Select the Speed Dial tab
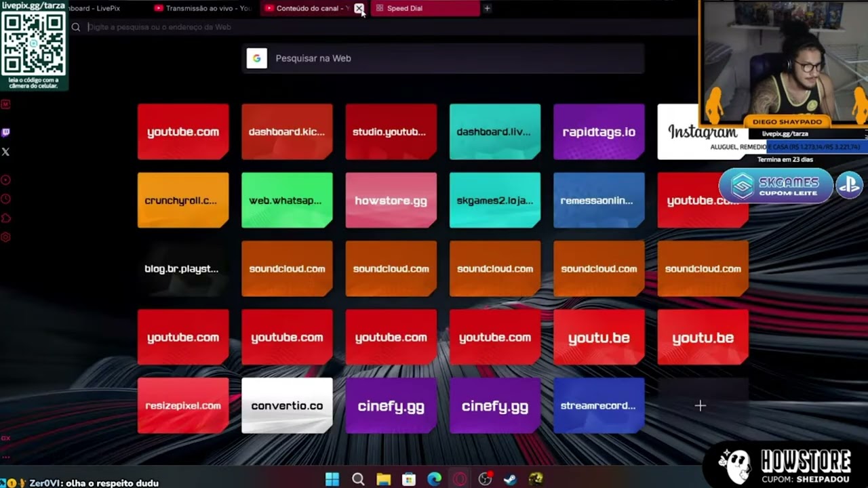This screenshot has width=868, height=488. (x=424, y=8)
